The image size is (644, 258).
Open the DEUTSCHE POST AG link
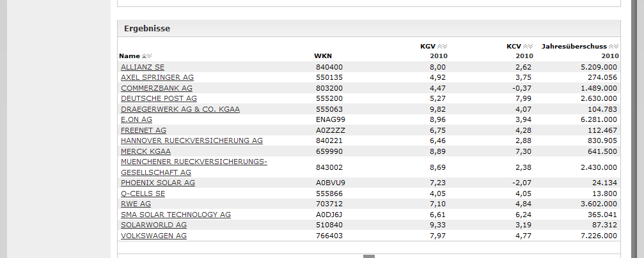(x=159, y=98)
